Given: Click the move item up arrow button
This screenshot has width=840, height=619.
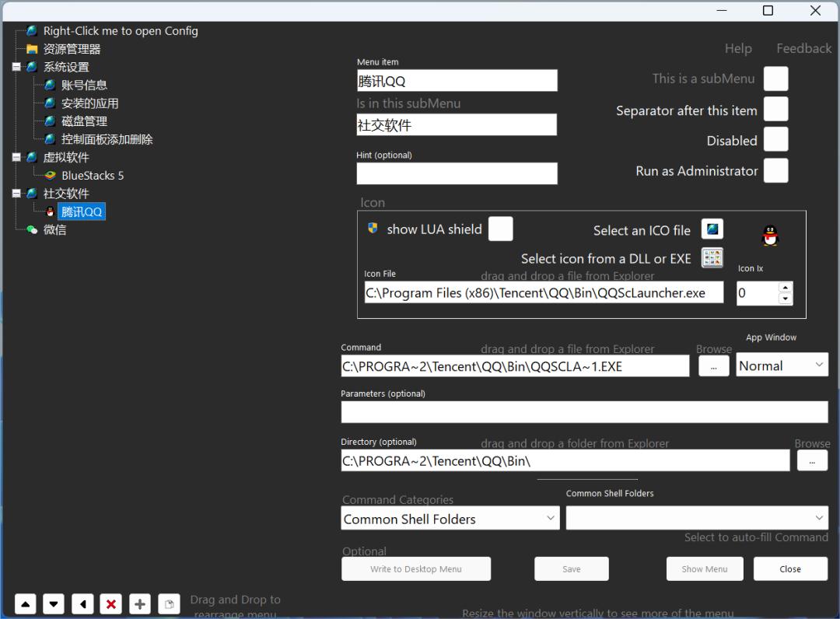Looking at the screenshot, I should [x=26, y=604].
